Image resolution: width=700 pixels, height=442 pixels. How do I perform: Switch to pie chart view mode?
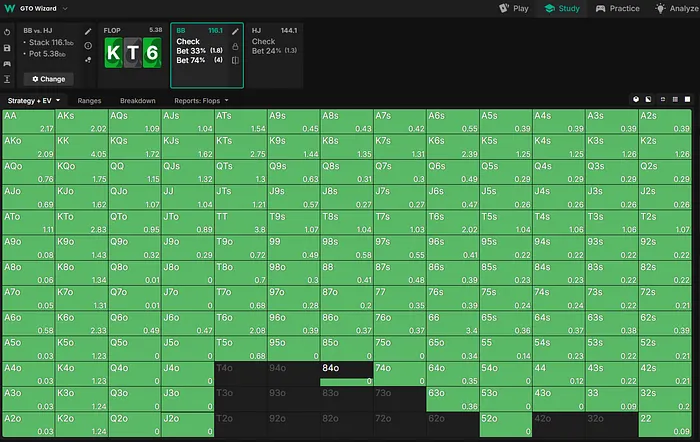[635, 100]
